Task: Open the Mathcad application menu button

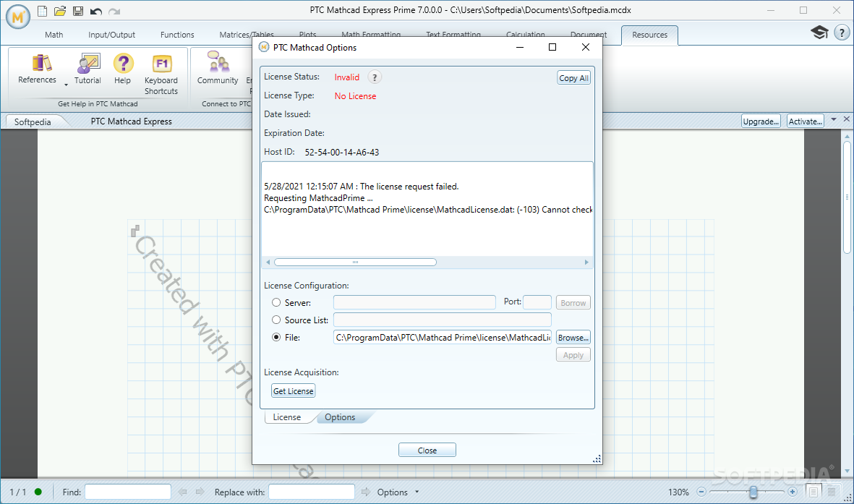Action: pyautogui.click(x=18, y=17)
